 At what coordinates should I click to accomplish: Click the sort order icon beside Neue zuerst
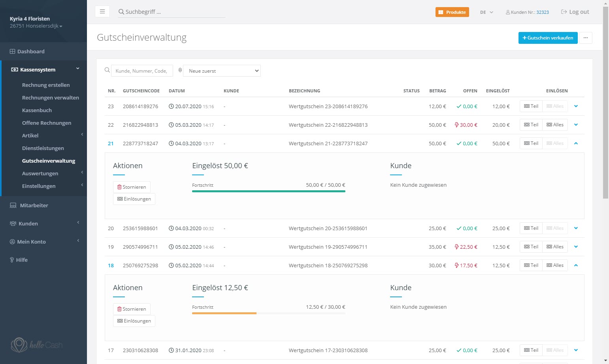point(180,70)
